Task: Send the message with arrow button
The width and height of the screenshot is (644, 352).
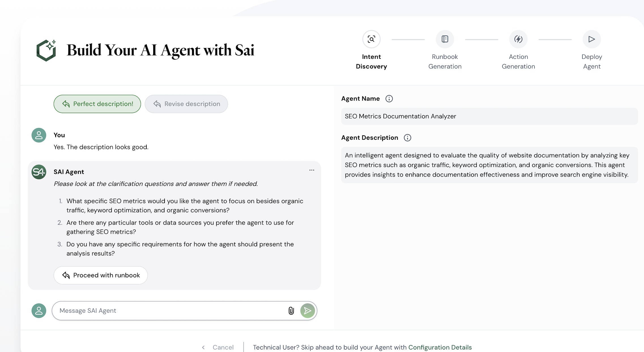Action: (x=308, y=311)
